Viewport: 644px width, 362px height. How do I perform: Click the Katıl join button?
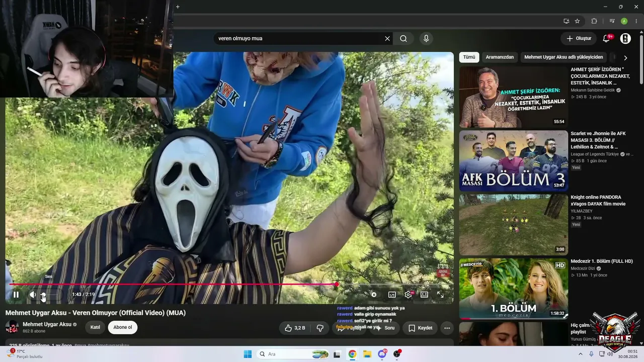tap(95, 327)
